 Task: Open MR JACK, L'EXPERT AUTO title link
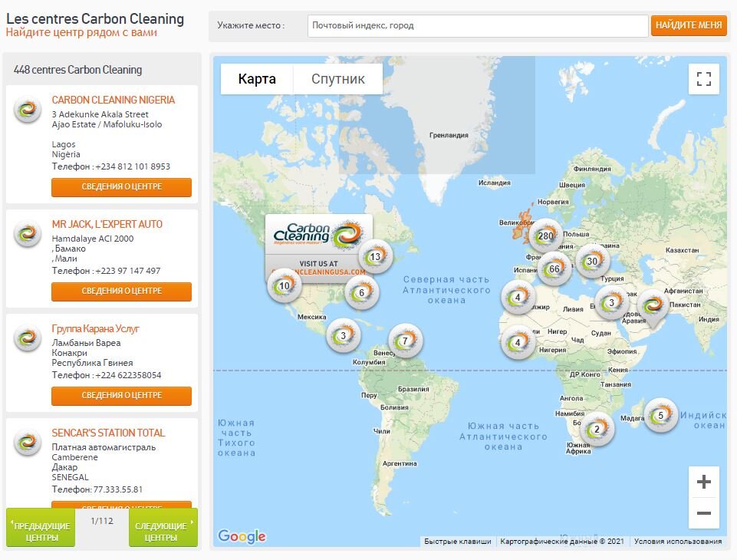107,224
